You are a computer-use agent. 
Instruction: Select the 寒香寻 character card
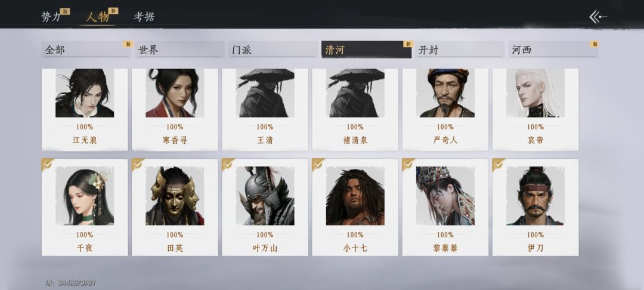click(x=175, y=109)
